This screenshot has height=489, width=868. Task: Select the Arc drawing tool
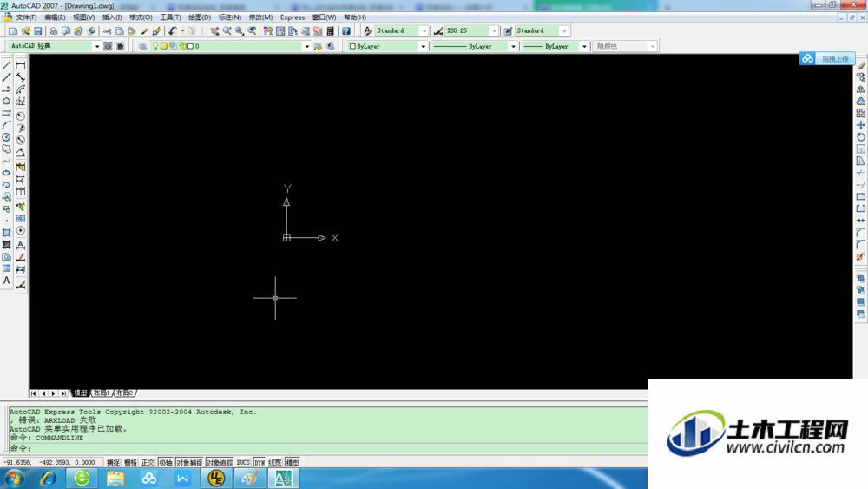pos(7,125)
